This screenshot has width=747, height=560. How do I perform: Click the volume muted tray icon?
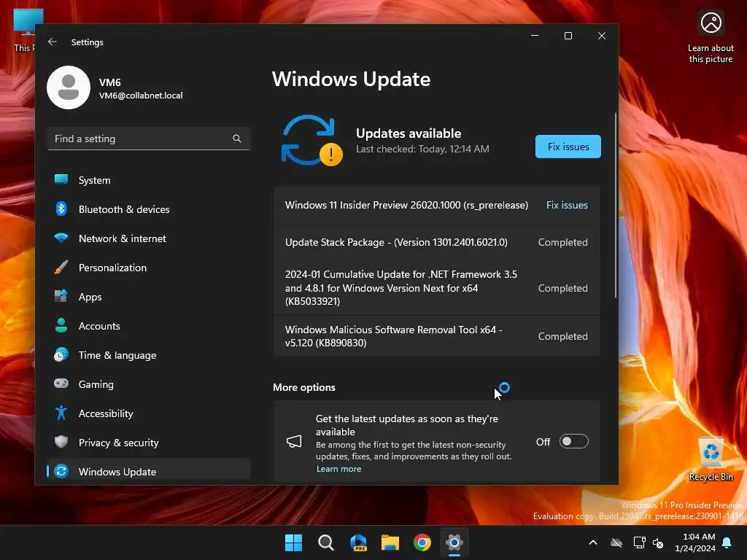click(658, 542)
